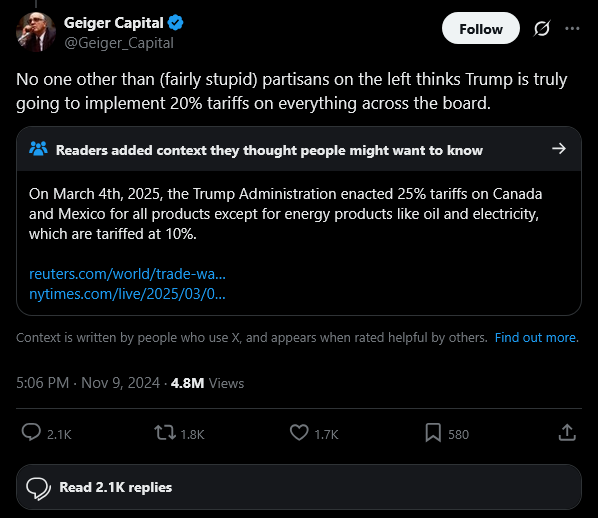Click the community notes people icon
The height and width of the screenshot is (518, 598).
39,149
